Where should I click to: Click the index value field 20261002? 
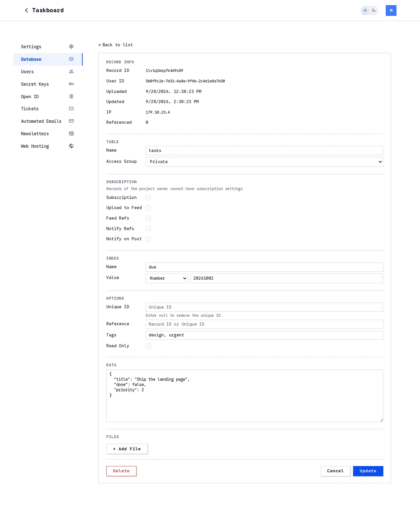286,278
